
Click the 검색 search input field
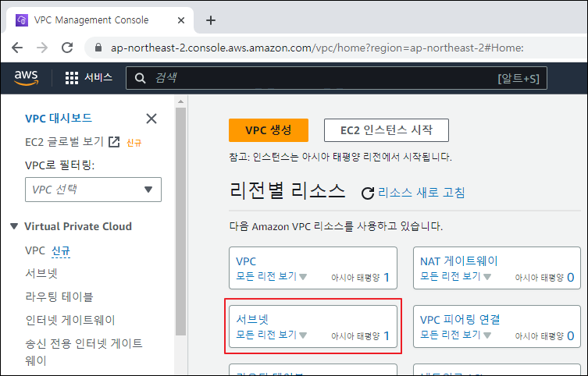tap(337, 78)
